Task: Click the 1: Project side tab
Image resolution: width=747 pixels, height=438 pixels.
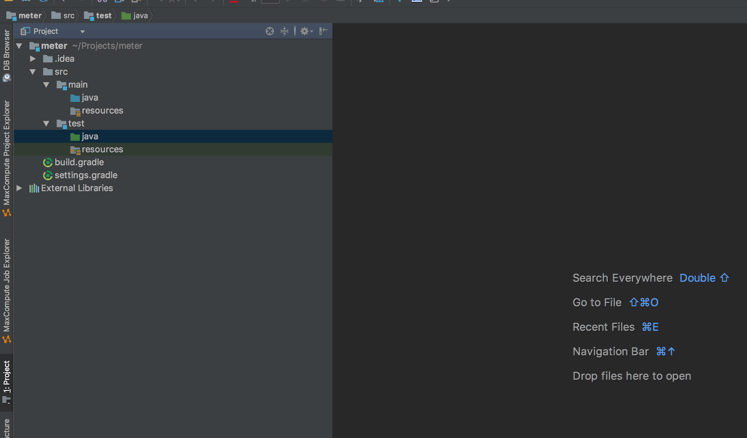Action: [6, 380]
